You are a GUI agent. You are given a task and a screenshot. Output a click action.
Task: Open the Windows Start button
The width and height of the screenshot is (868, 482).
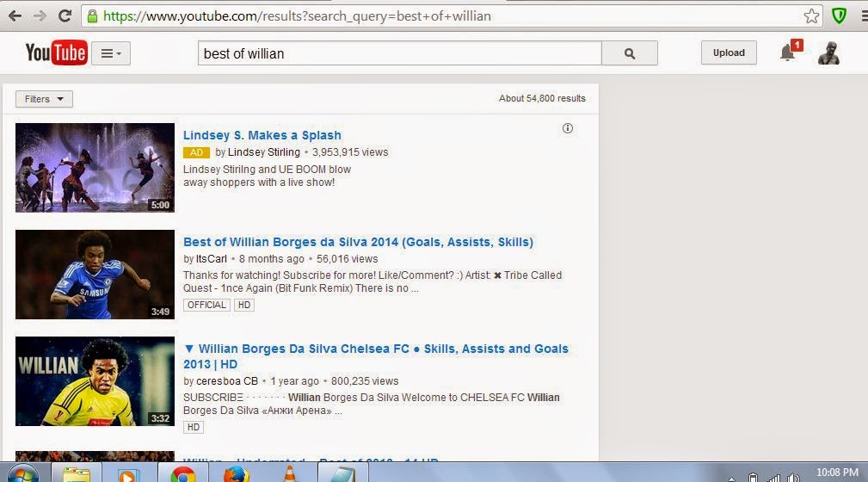tap(22, 474)
